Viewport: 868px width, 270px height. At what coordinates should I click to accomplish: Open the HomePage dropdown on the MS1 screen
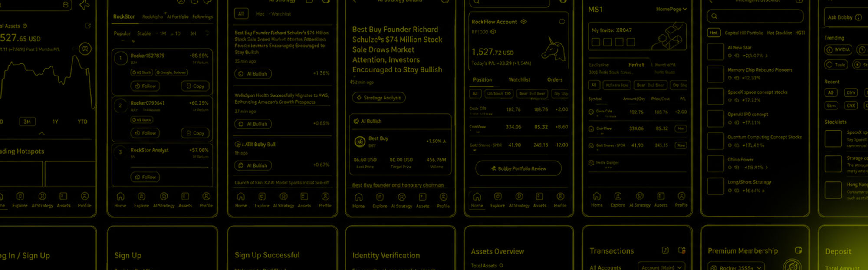(x=671, y=9)
